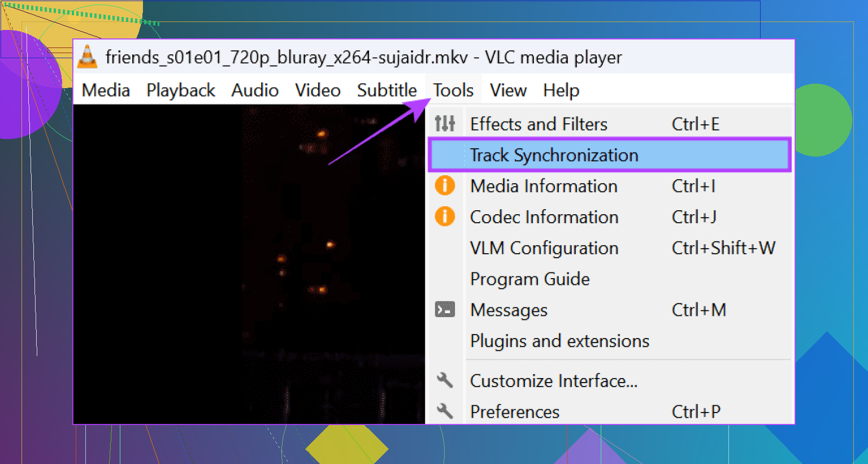Open the Audio menu
Image resolution: width=868 pixels, height=464 pixels.
click(255, 90)
